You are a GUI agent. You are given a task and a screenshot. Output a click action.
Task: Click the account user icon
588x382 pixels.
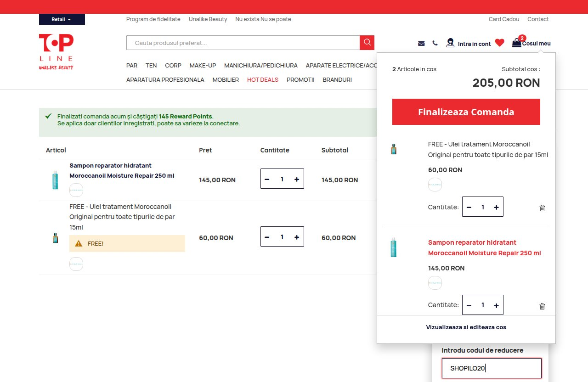450,43
